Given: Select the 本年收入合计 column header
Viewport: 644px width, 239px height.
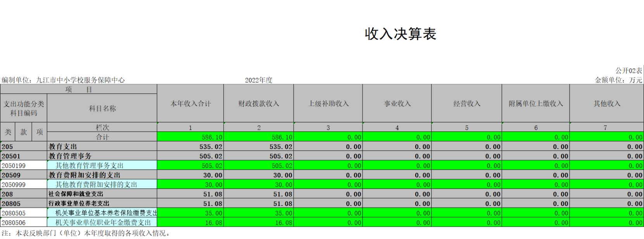Looking at the screenshot, I should pos(190,104).
